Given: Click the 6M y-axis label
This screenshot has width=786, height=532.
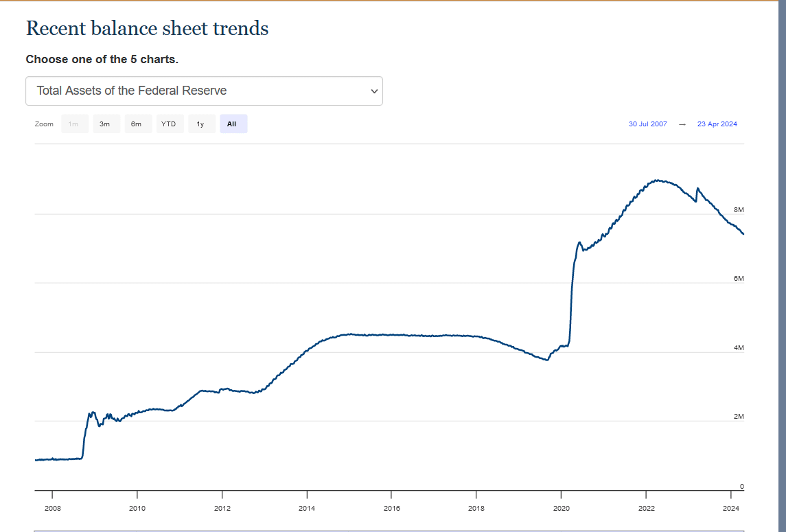Looking at the screenshot, I should (739, 278).
